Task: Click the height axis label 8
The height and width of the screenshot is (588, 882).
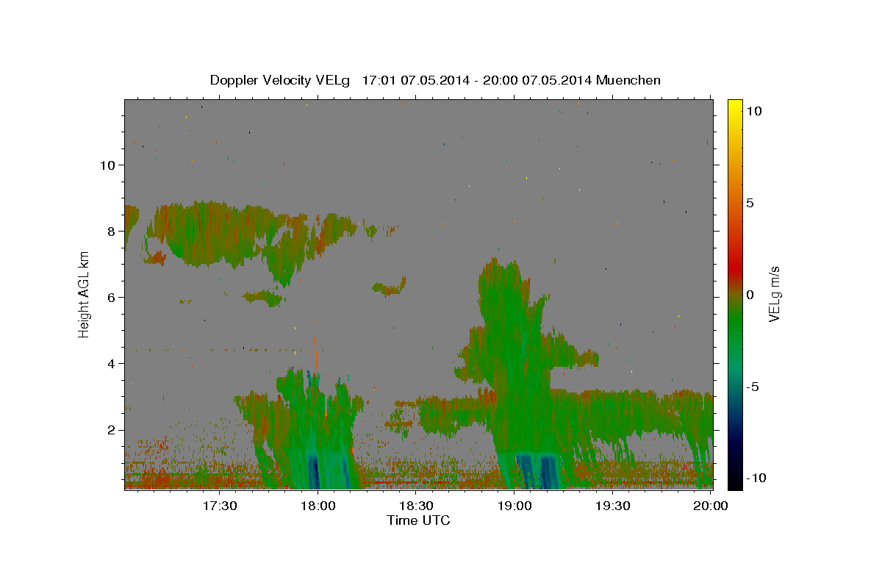Action: (112, 231)
